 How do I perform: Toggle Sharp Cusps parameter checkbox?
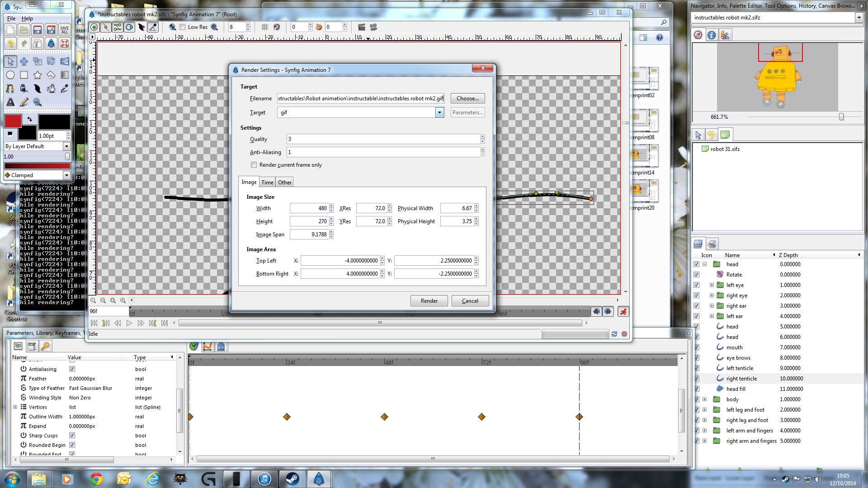point(72,436)
